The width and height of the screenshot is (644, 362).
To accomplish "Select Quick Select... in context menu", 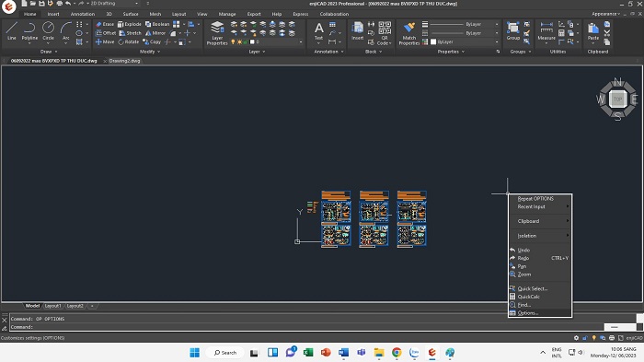I will pyautogui.click(x=540, y=289).
